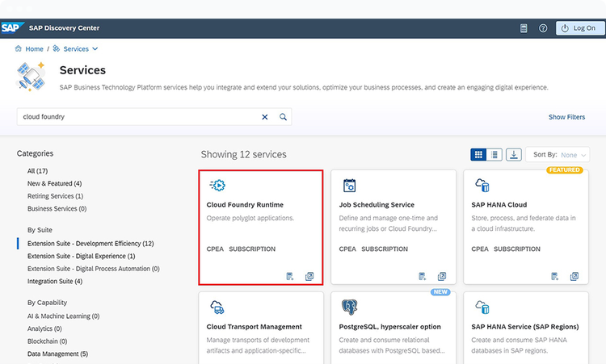Click SAP HANA Service database icon
This screenshot has height=364, width=606.
(x=482, y=308)
